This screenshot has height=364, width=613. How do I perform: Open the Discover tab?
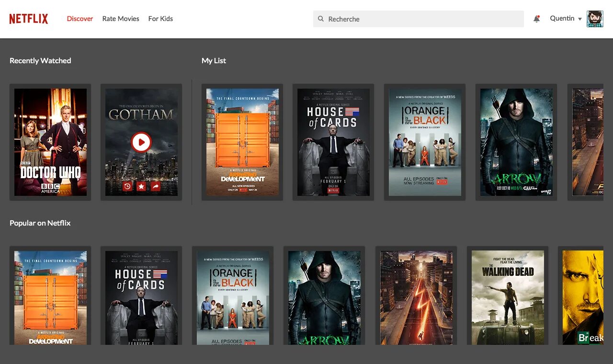point(80,19)
